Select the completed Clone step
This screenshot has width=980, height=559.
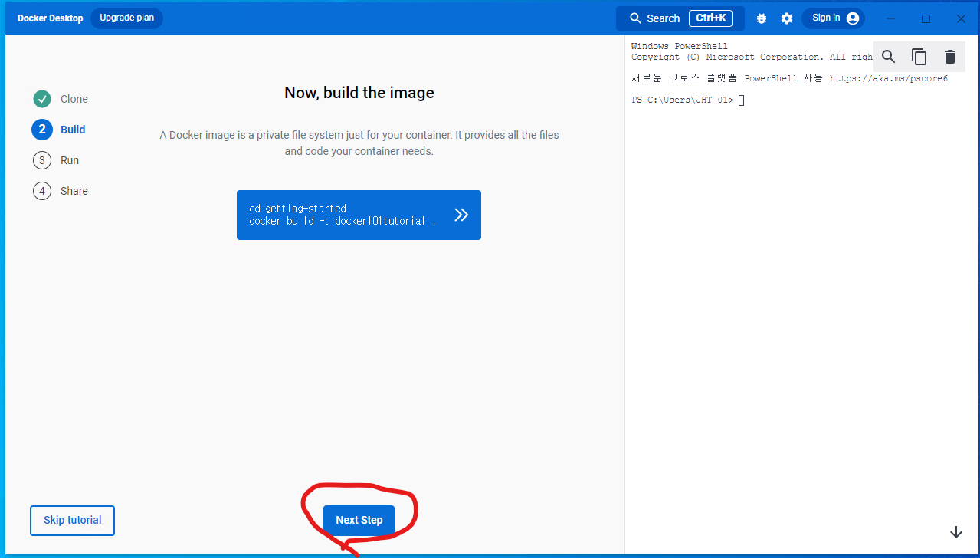[61, 99]
